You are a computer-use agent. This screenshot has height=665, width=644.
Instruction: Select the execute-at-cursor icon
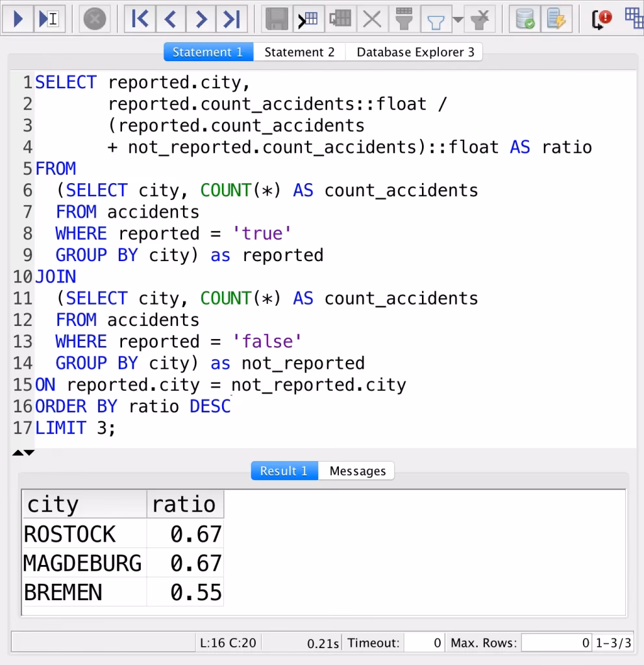click(49, 19)
